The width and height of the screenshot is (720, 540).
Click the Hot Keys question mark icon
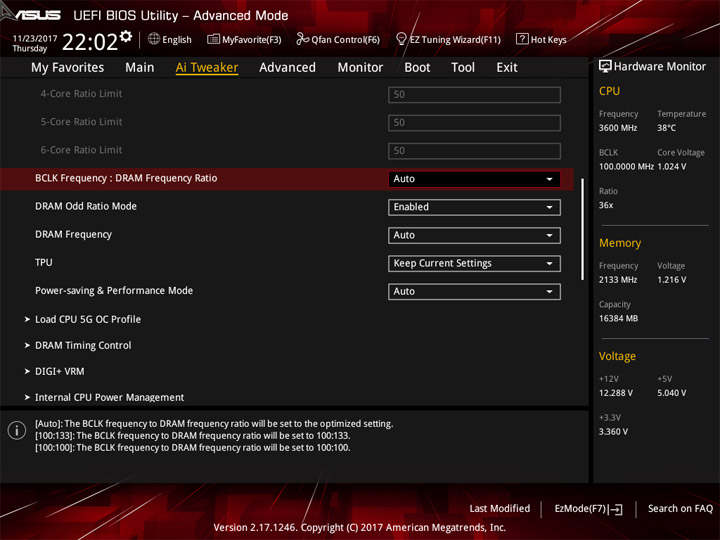[522, 39]
